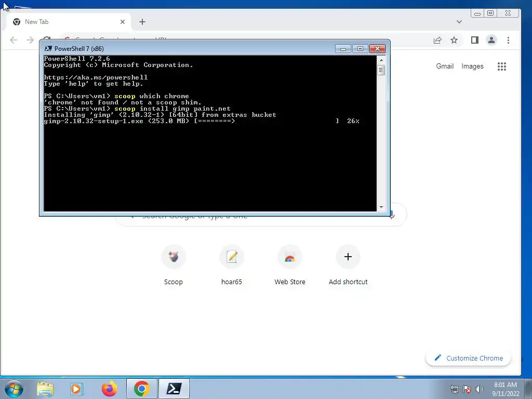Click volume speaker tray icon
Viewport: 532px width, 399px height.
[479, 389]
